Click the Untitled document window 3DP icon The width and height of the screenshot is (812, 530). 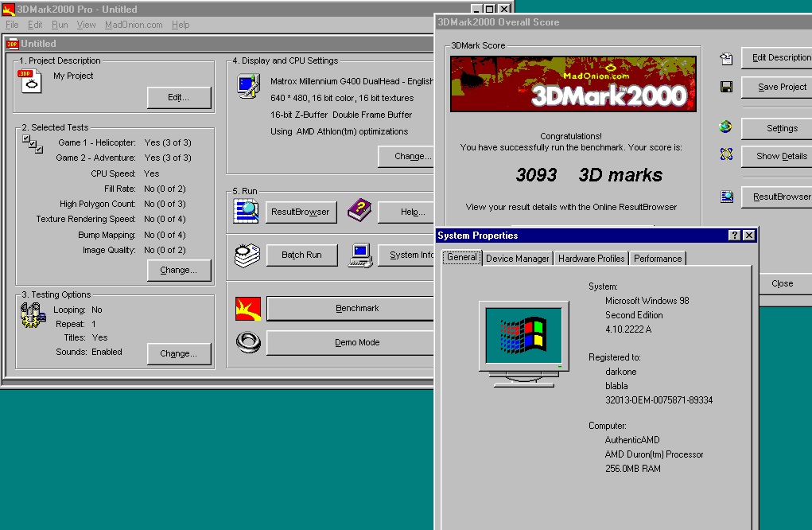coord(13,44)
